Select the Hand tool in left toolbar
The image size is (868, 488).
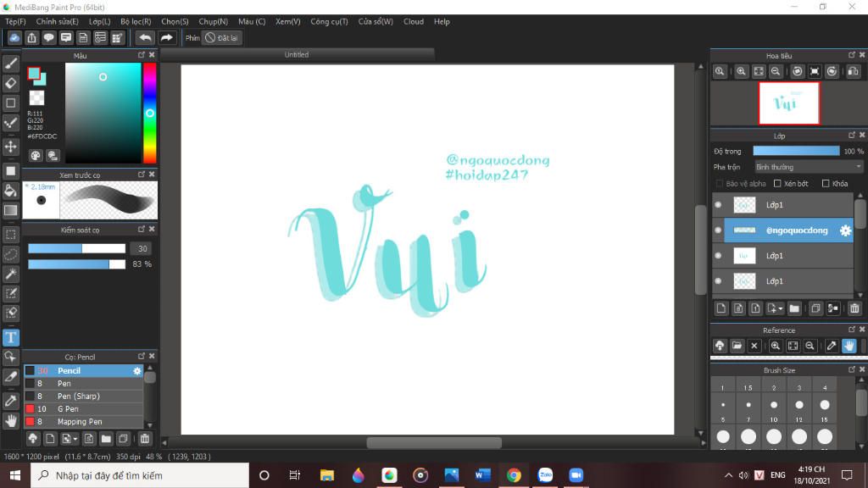coord(10,421)
